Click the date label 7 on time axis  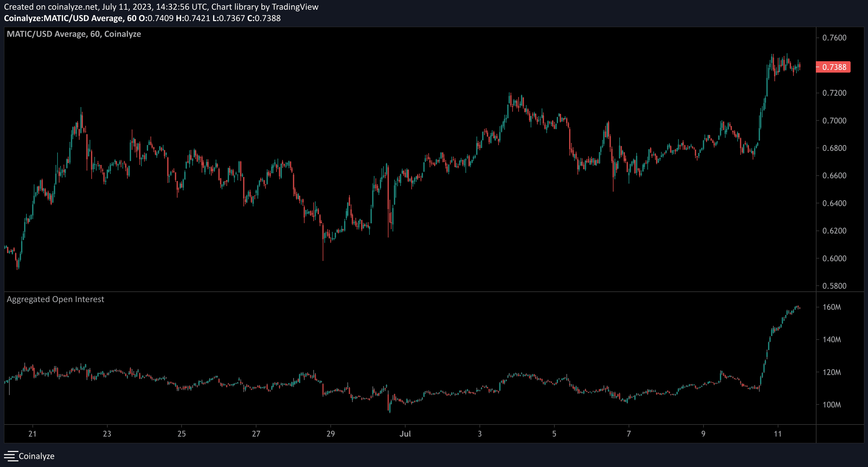click(629, 434)
